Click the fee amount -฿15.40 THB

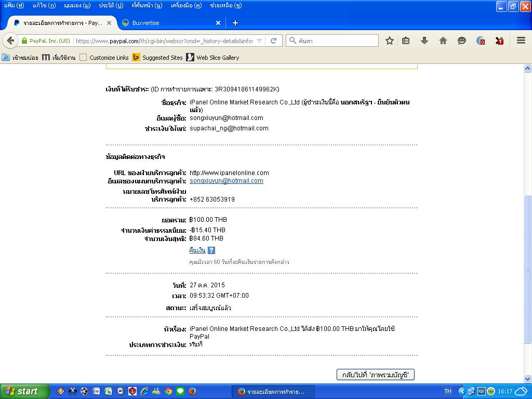[x=207, y=230]
